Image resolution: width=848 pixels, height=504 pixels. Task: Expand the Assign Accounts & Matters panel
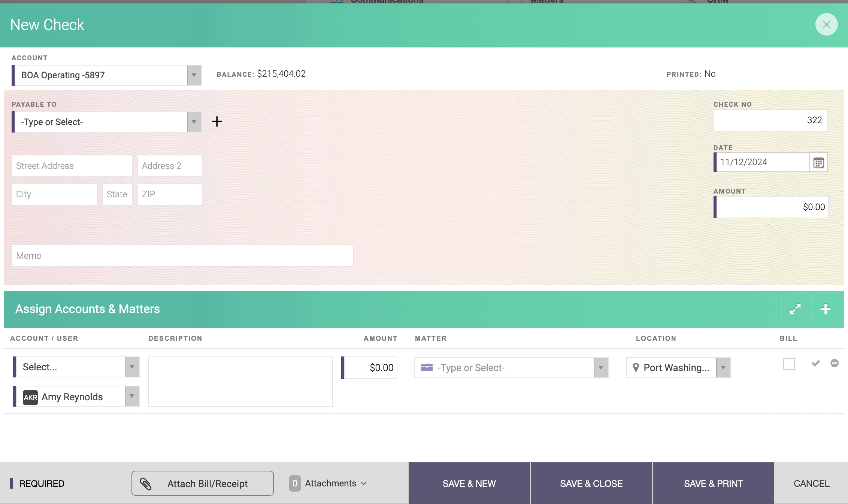(796, 309)
